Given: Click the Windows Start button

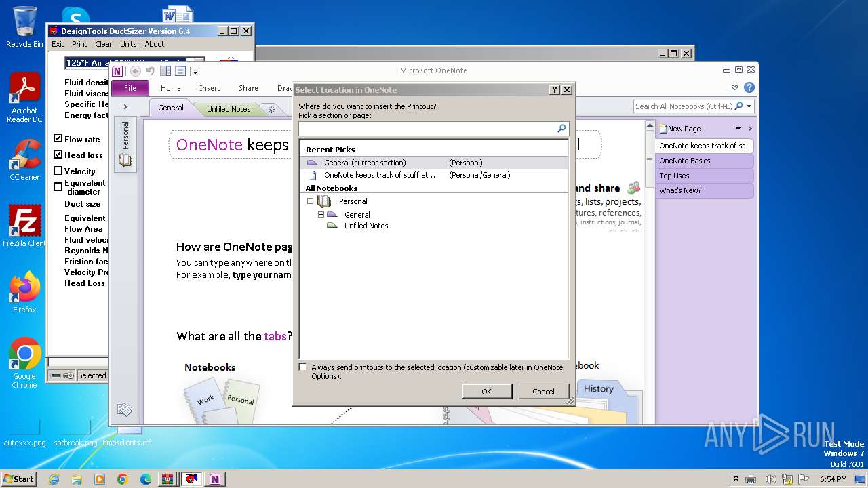Looking at the screenshot, I should (x=19, y=479).
